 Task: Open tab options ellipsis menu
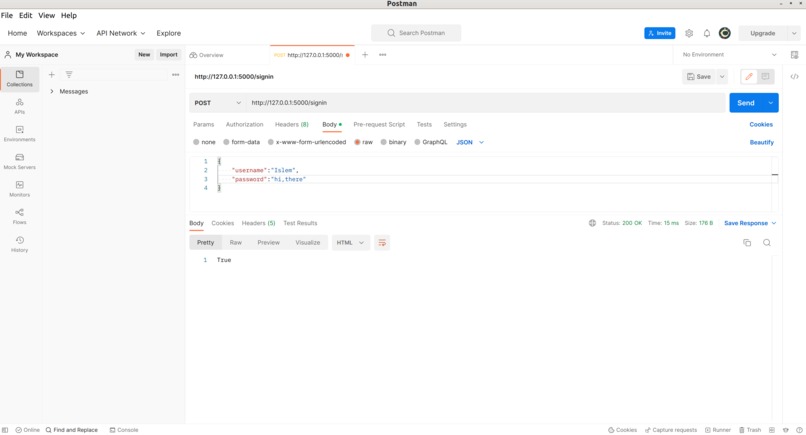click(x=382, y=55)
